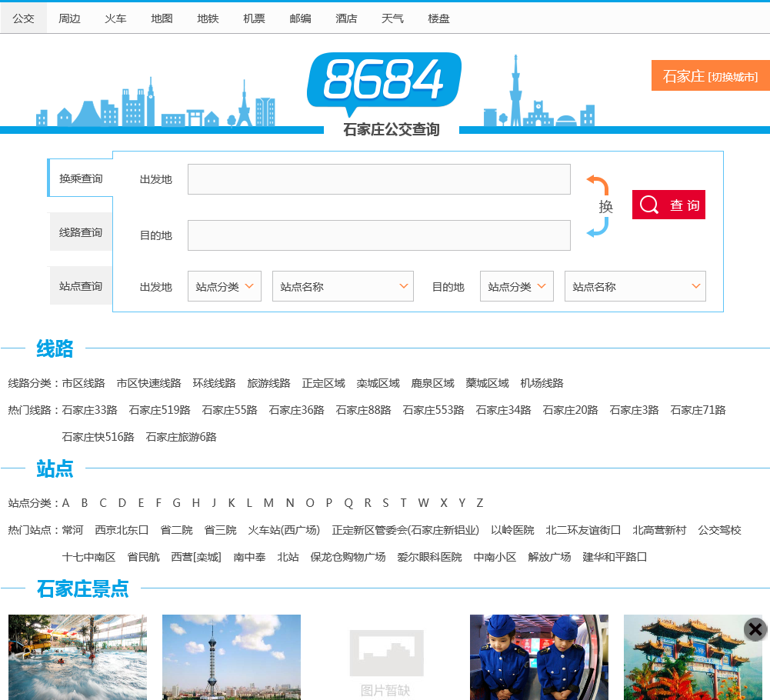Open the 酒店 navigation item

346,18
